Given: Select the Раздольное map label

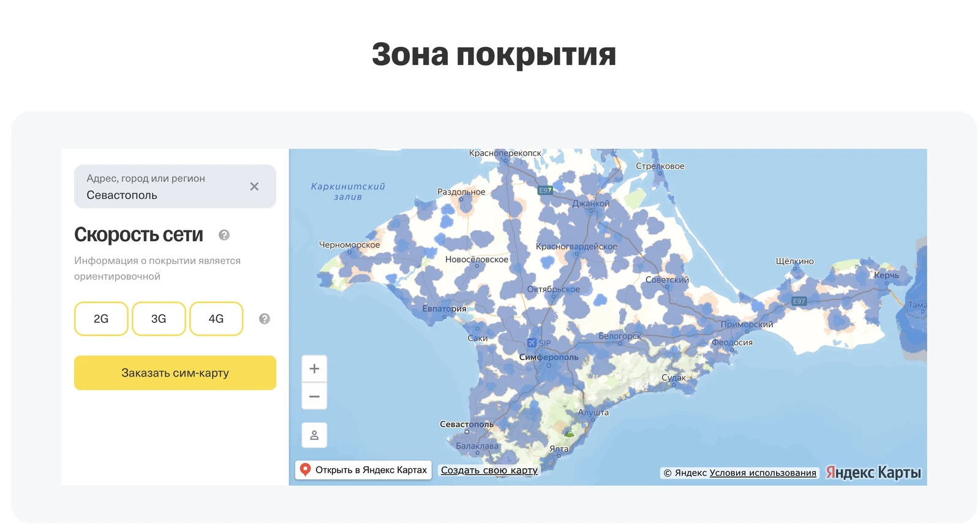Looking at the screenshot, I should [461, 192].
